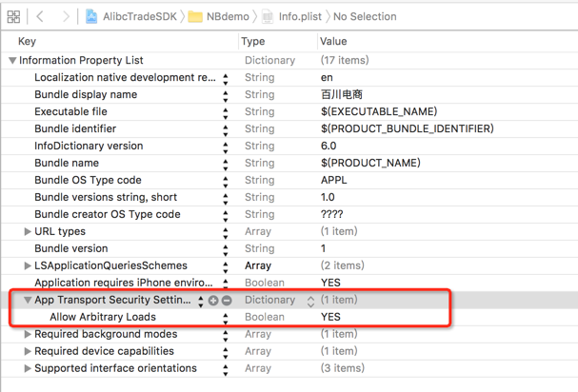Collapse the Information Property List root

pos(12,61)
